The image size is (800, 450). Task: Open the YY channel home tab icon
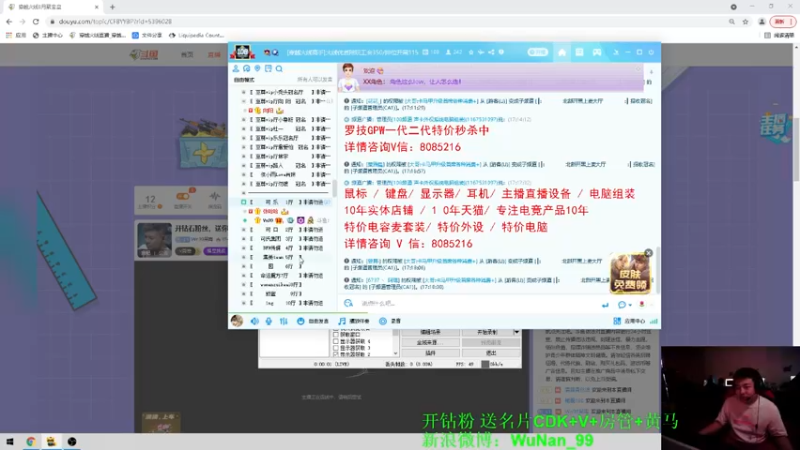point(562,52)
